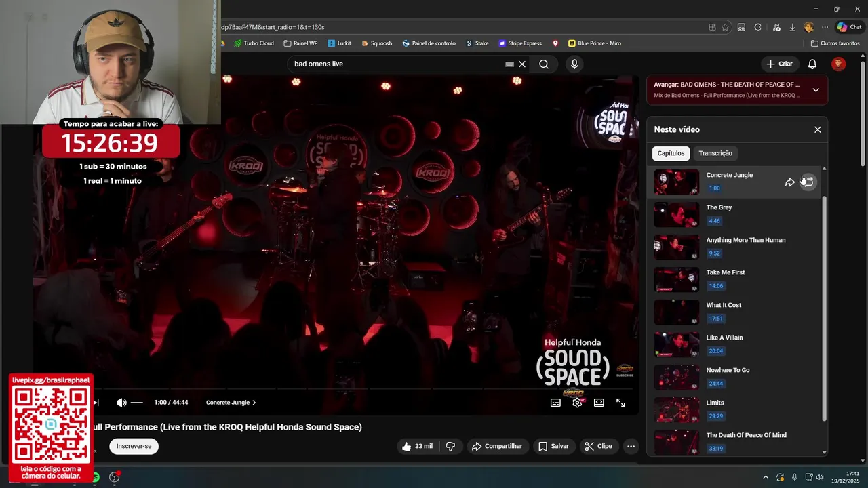The image size is (868, 488).
Task: Open Stripe Express bookmark
Action: 520,43
